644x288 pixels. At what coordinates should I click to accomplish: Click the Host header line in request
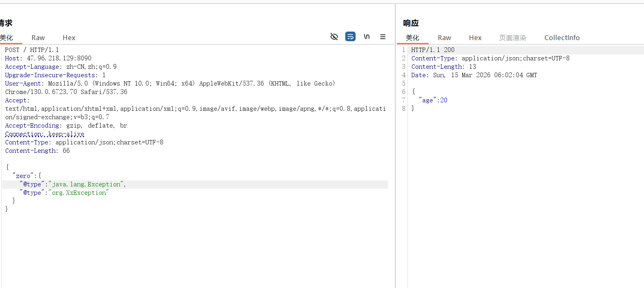pos(48,58)
